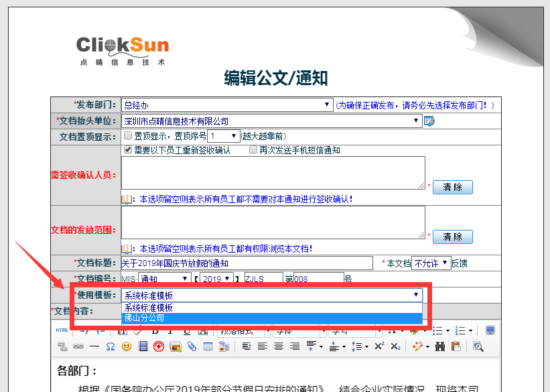Image resolution: width=550 pixels, height=392 pixels.
Task: Attach a file with the paperclip icon
Action: pos(192,346)
